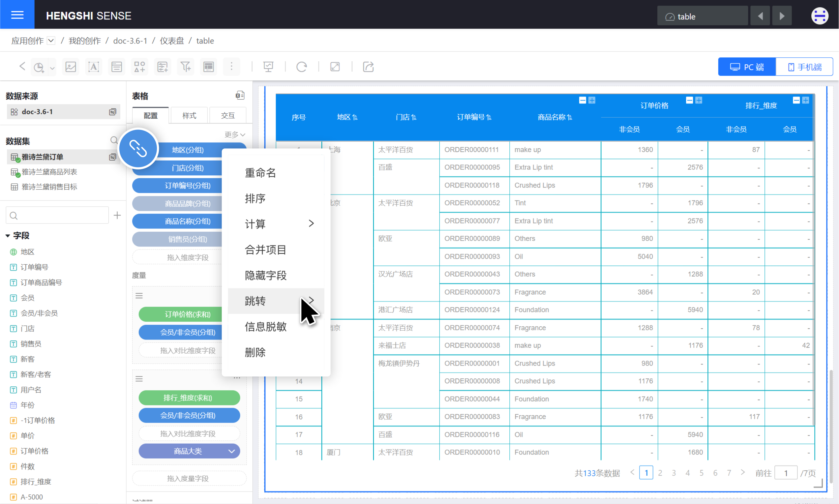Open three-dot menu of second measure group
The height and width of the screenshot is (504, 839).
pos(237,378)
